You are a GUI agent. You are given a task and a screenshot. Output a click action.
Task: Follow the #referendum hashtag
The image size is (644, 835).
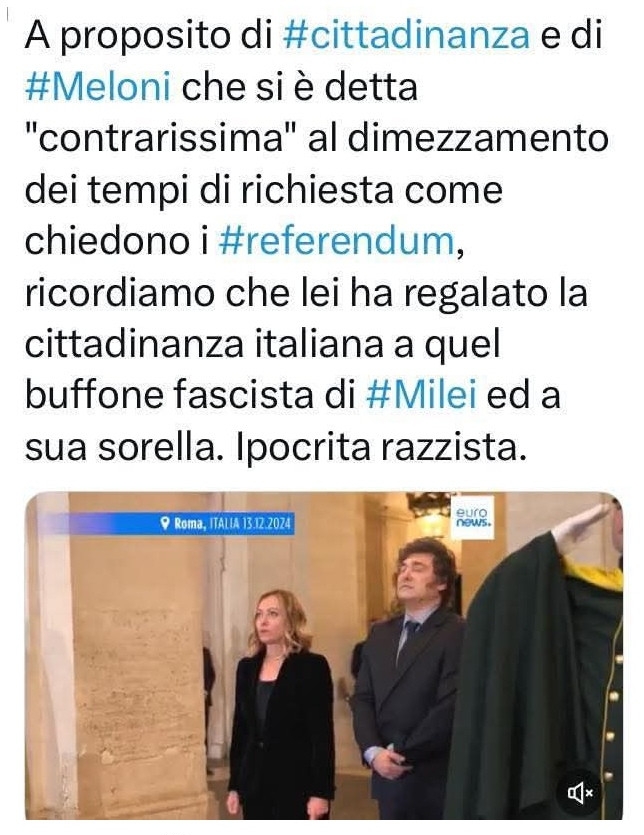pos(337,241)
